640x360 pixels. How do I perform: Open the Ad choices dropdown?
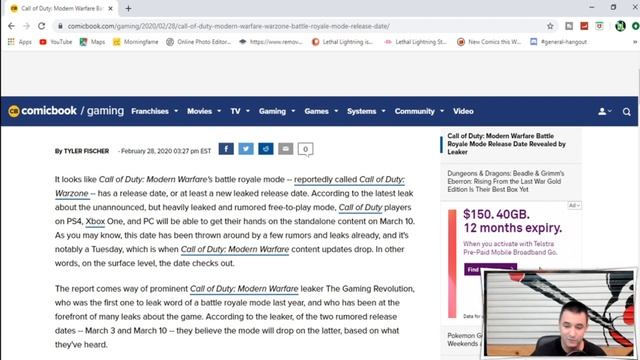574,205
